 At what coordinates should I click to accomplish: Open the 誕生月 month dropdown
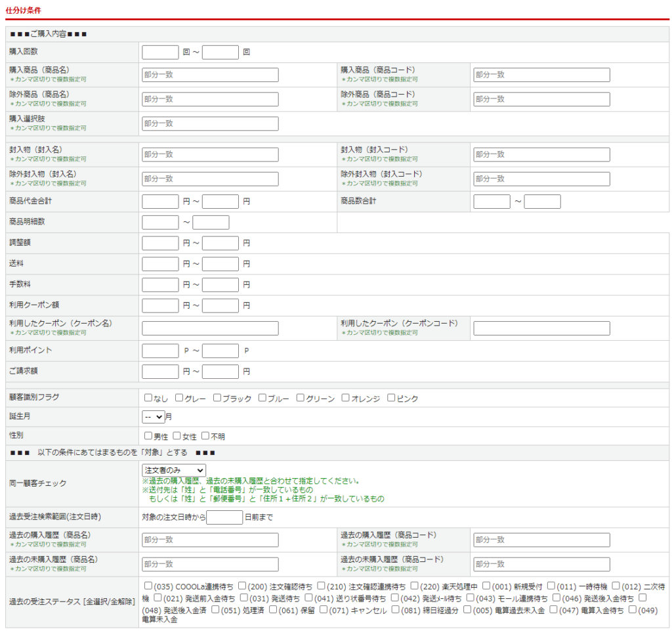coord(153,416)
